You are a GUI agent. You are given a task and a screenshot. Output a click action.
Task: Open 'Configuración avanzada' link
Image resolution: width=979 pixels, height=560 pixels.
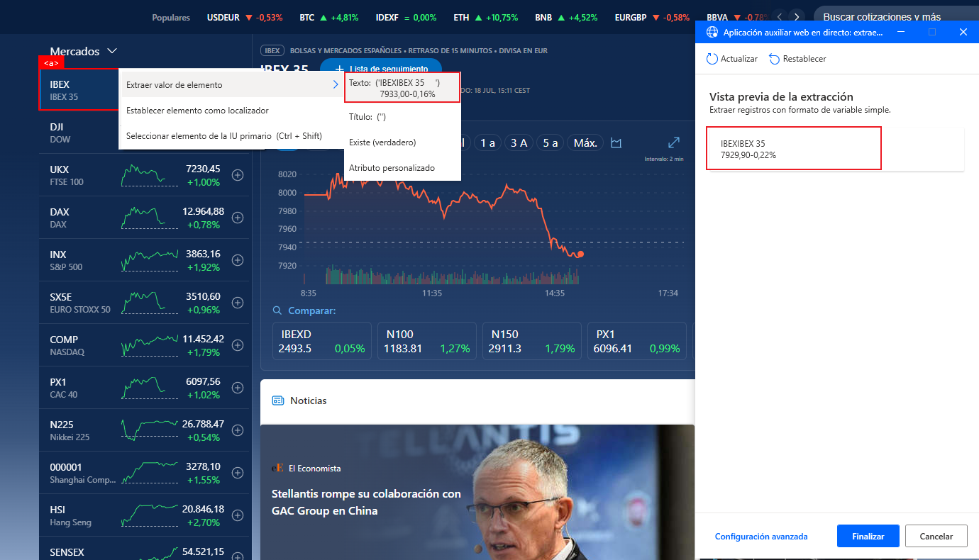coord(761,537)
